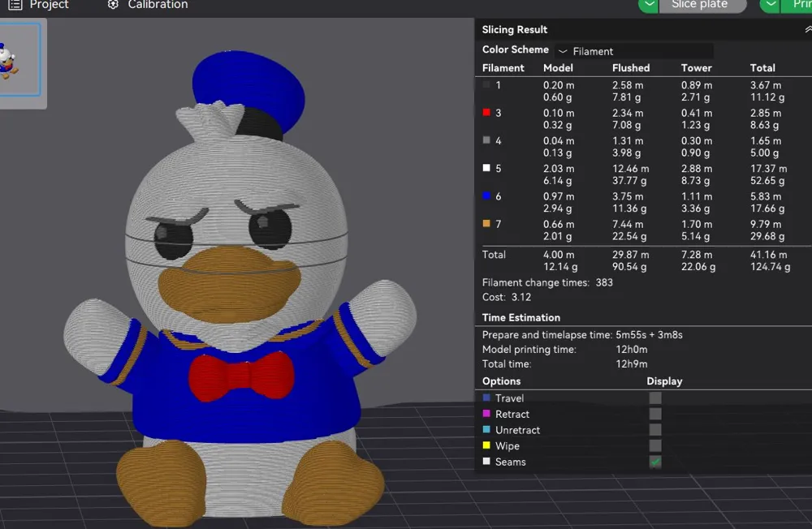The image size is (812, 529).
Task: Click the filament 6 blue color swatch
Action: 486,196
